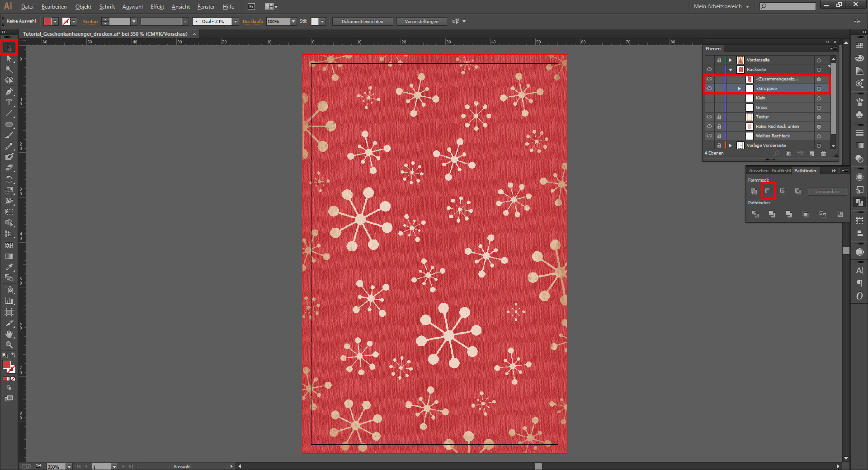The width and height of the screenshot is (868, 470).
Task: Hide the Textur layer
Action: click(709, 117)
